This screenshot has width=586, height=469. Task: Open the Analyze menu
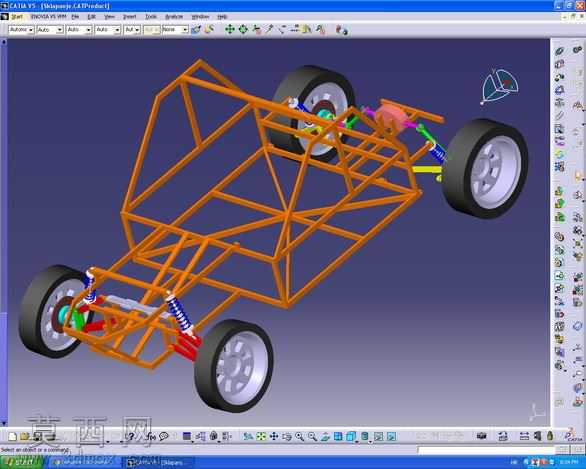pos(174,17)
